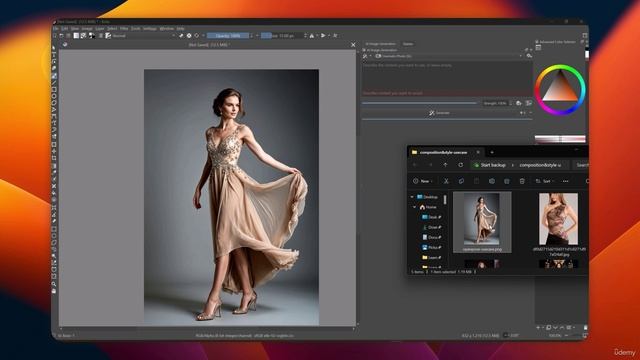Open the Cinematic Photo style dropdown
Screen dimensions: 640x360
[x=448, y=56]
